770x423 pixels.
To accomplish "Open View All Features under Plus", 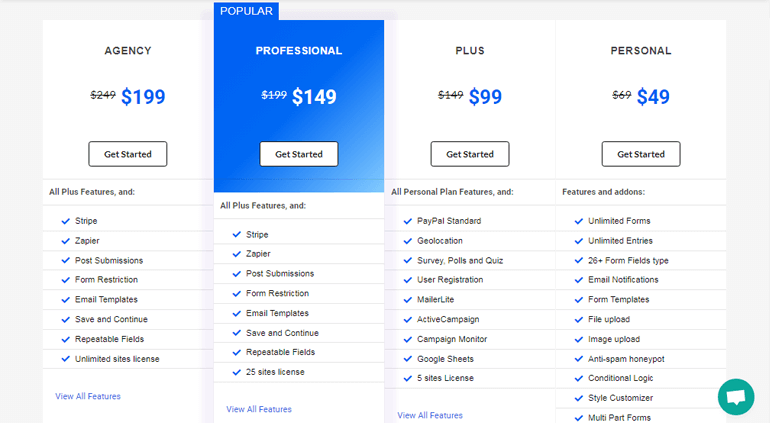I will point(430,416).
